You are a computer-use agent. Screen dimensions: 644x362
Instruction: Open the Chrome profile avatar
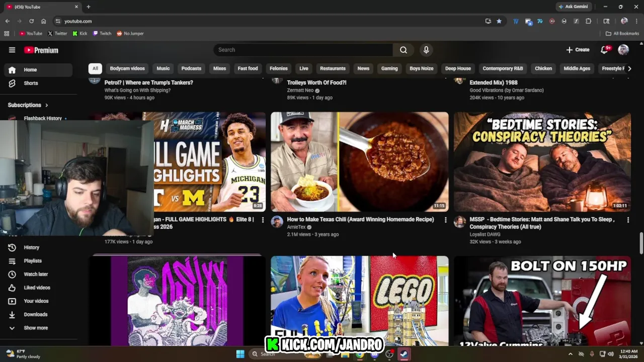click(624, 21)
